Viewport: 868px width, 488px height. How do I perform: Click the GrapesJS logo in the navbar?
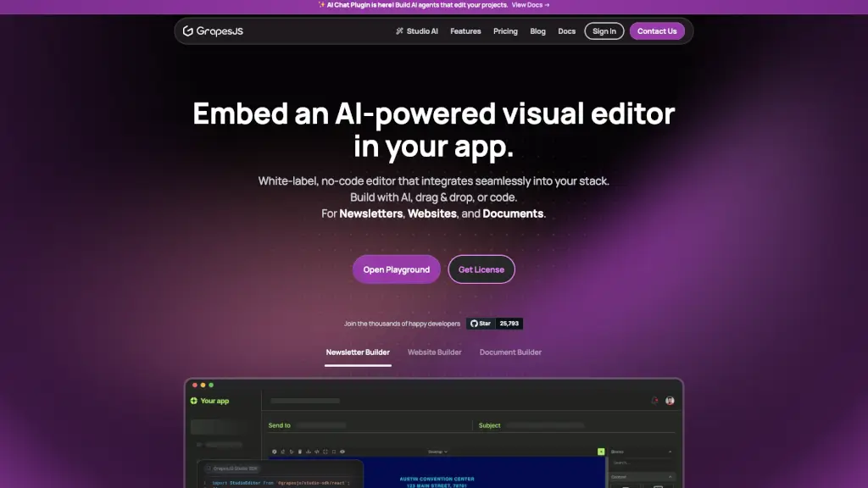213,31
